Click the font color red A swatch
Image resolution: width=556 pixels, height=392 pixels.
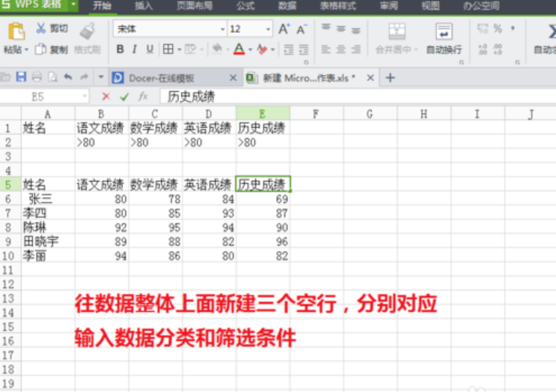[x=238, y=49]
